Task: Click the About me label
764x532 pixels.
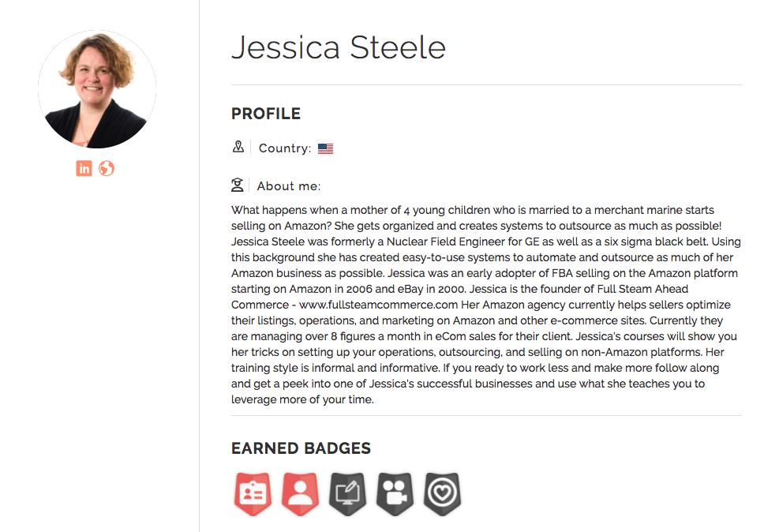Action: pyautogui.click(x=289, y=186)
